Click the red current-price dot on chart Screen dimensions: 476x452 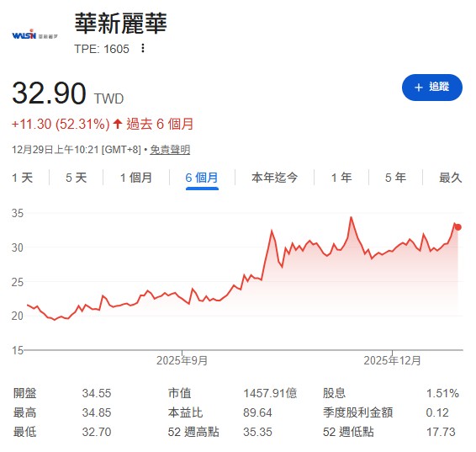pos(458,227)
